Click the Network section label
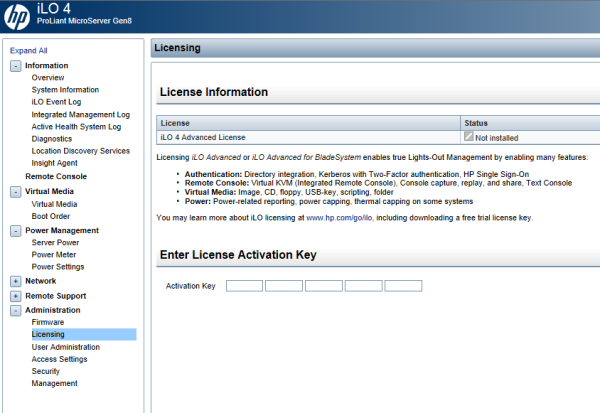Screen dimensions: 600x413 41,281
